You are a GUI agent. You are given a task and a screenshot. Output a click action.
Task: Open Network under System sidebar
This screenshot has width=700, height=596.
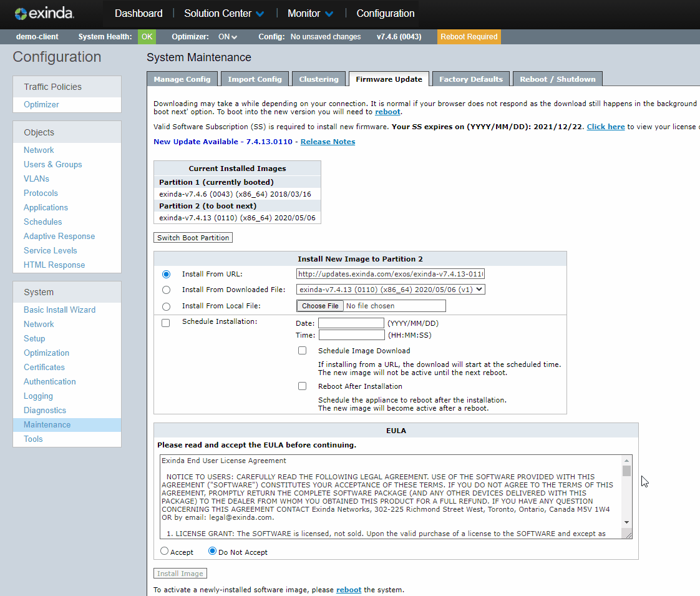click(39, 324)
